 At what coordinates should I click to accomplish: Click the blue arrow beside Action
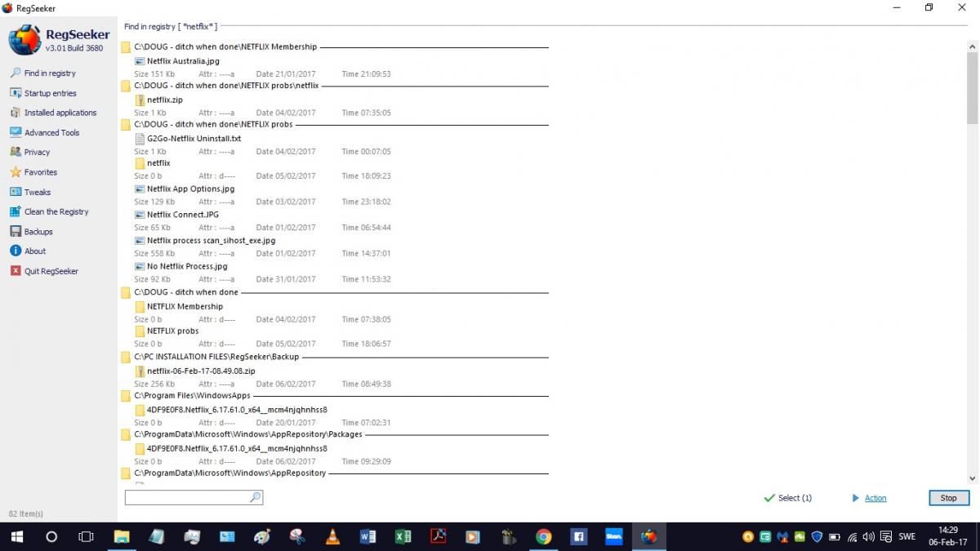click(856, 498)
